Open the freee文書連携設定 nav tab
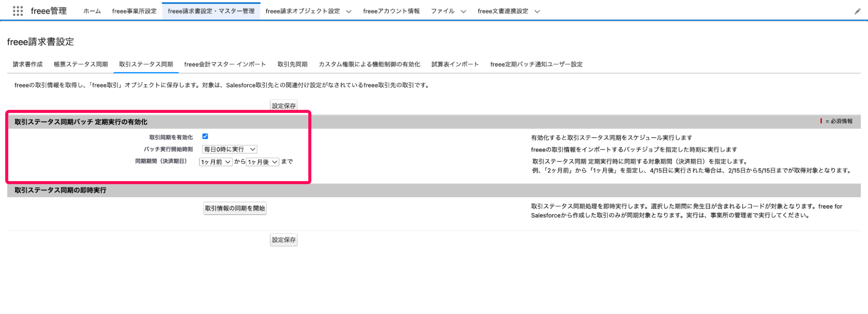Image resolution: width=868 pixels, height=314 pixels. click(503, 11)
